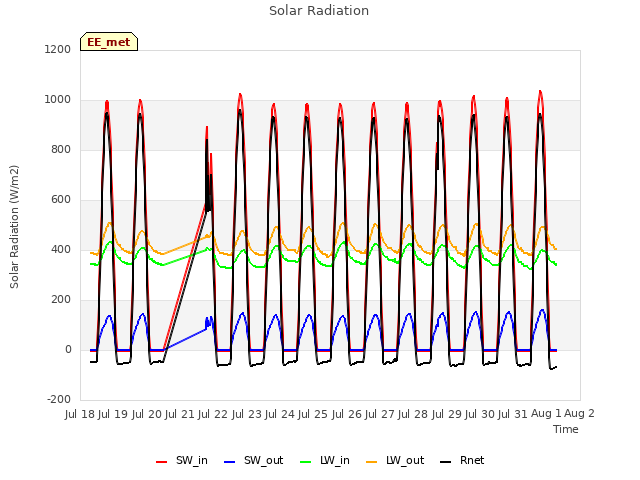The image size is (640, 480).
Task: Click the green LW_in legend swatch
Action: [306, 462]
